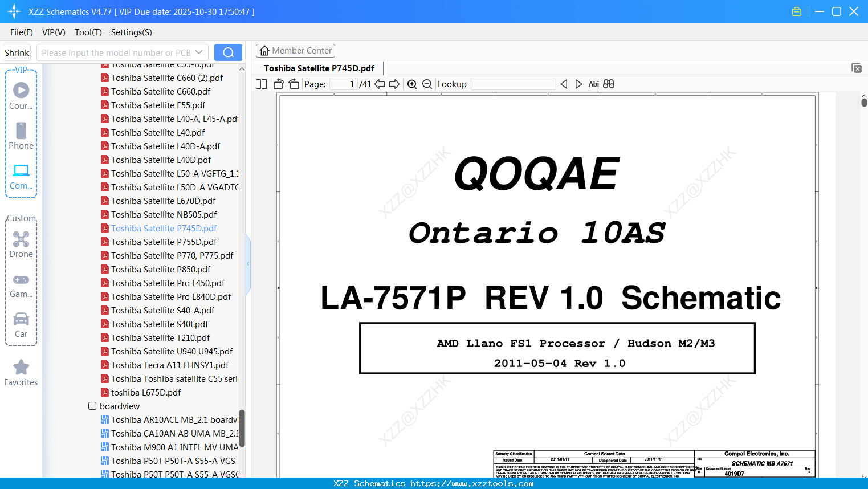Viewport: 868px width, 489px height.
Task: Click the XZZ Schematics app logo
Action: [14, 11]
